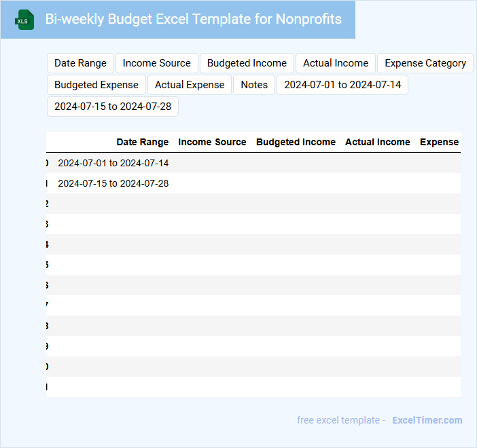Select the Income Source tag
The height and width of the screenshot is (448, 477).
point(157,63)
